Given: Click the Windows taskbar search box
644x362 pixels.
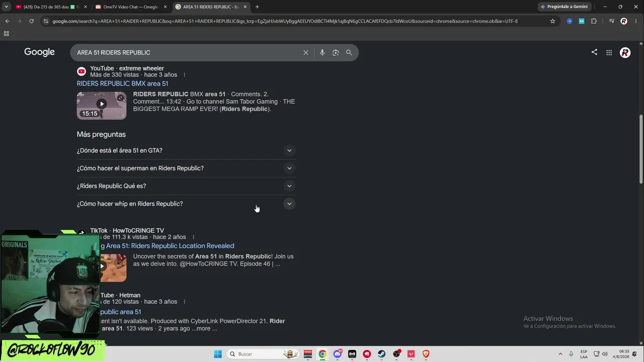Looking at the screenshot, I should [263, 354].
